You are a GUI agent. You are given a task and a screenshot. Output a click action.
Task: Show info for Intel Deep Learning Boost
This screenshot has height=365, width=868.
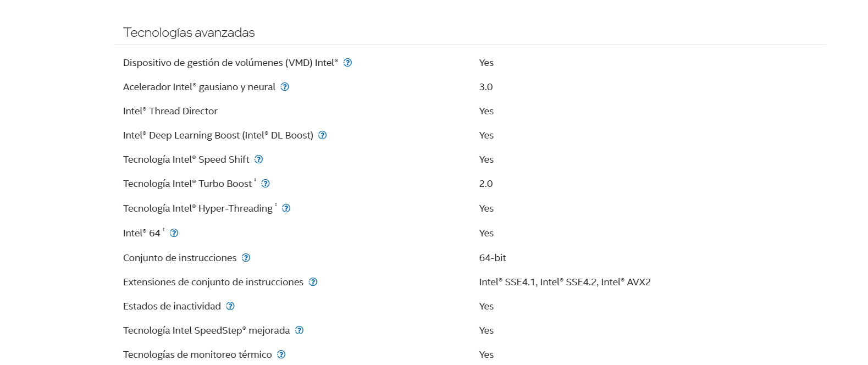(323, 135)
